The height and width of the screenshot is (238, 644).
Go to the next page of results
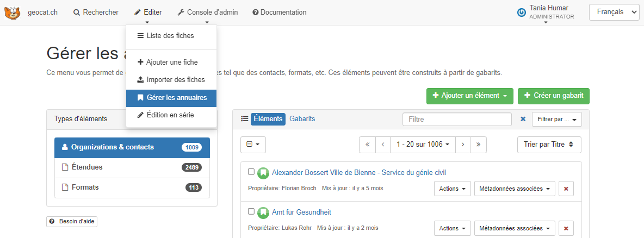coord(462,145)
